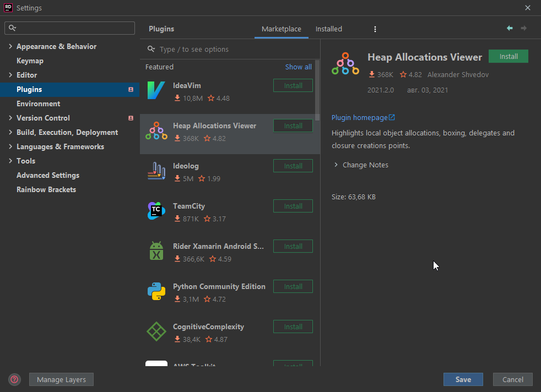Expand Languages & Frameworks node
The height and width of the screenshot is (392, 541).
tap(10, 146)
